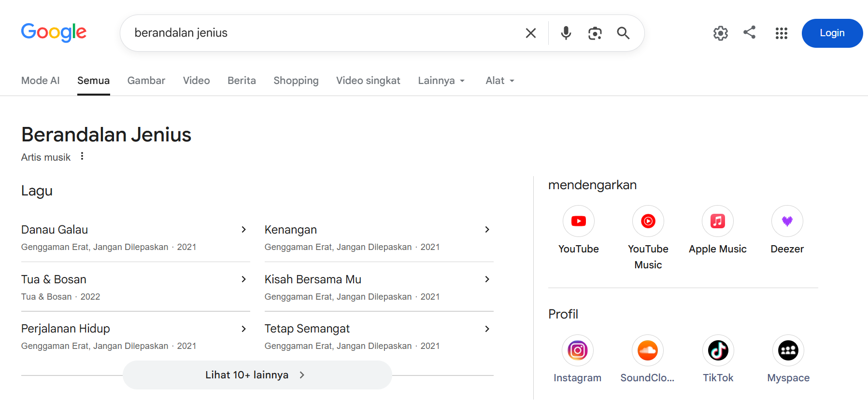This screenshot has height=416, width=868.
Task: Open the song Danau Galau
Action: pyautogui.click(x=55, y=230)
